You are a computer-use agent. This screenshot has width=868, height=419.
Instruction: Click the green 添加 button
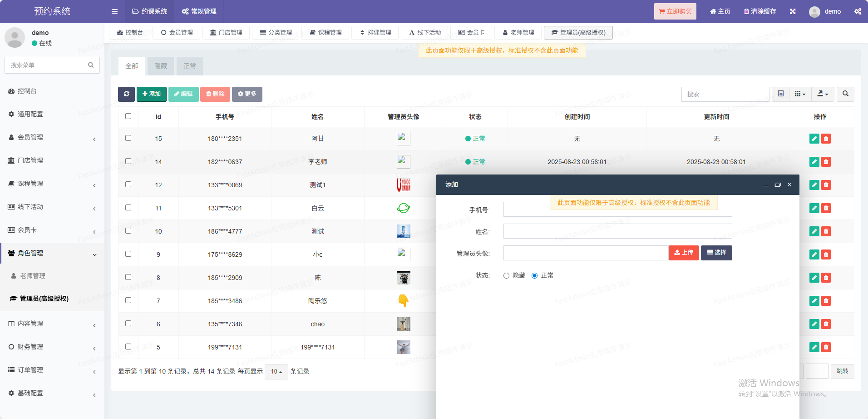click(152, 94)
